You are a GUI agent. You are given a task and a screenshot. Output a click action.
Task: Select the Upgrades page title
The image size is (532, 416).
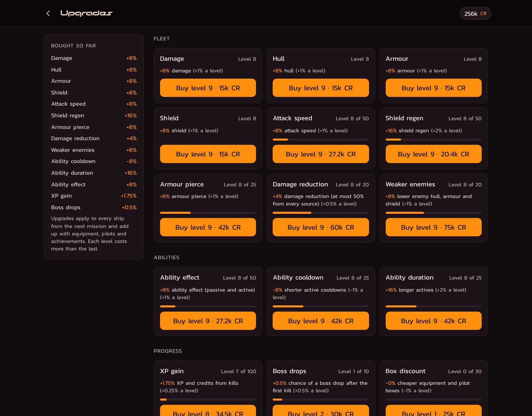pos(86,13)
